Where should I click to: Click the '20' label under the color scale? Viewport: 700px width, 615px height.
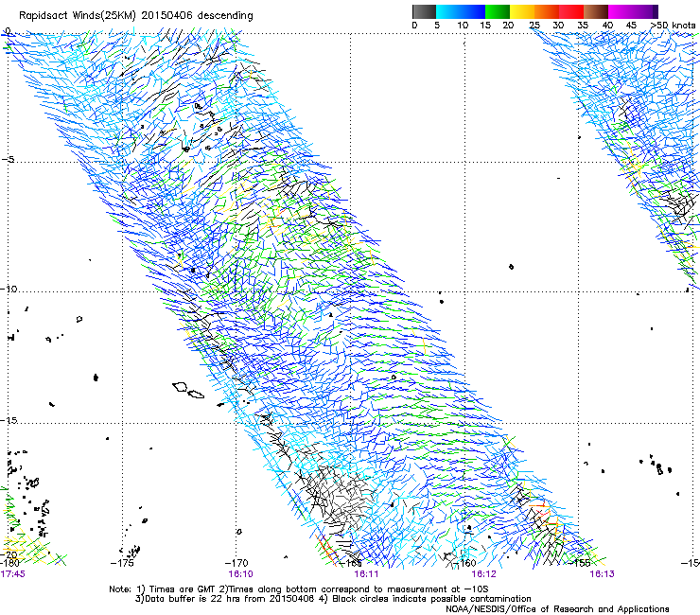[x=508, y=26]
